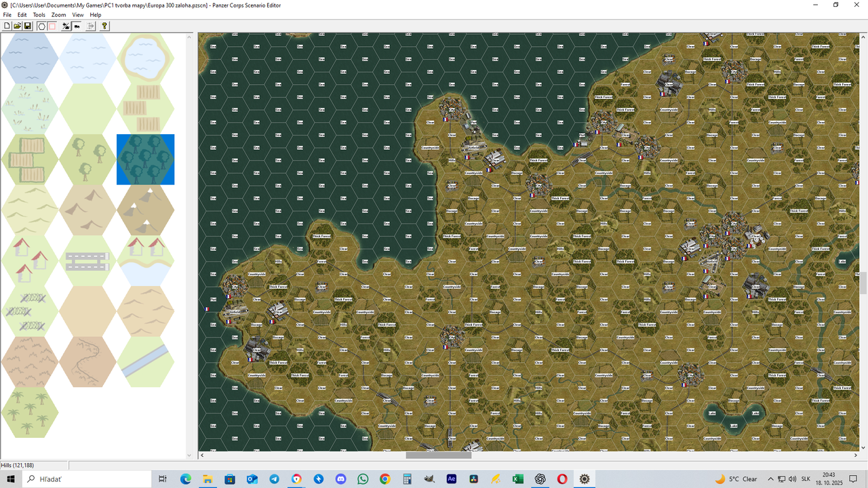868x488 pixels.
Task: Select the river terrain tile
Action: (x=145, y=362)
